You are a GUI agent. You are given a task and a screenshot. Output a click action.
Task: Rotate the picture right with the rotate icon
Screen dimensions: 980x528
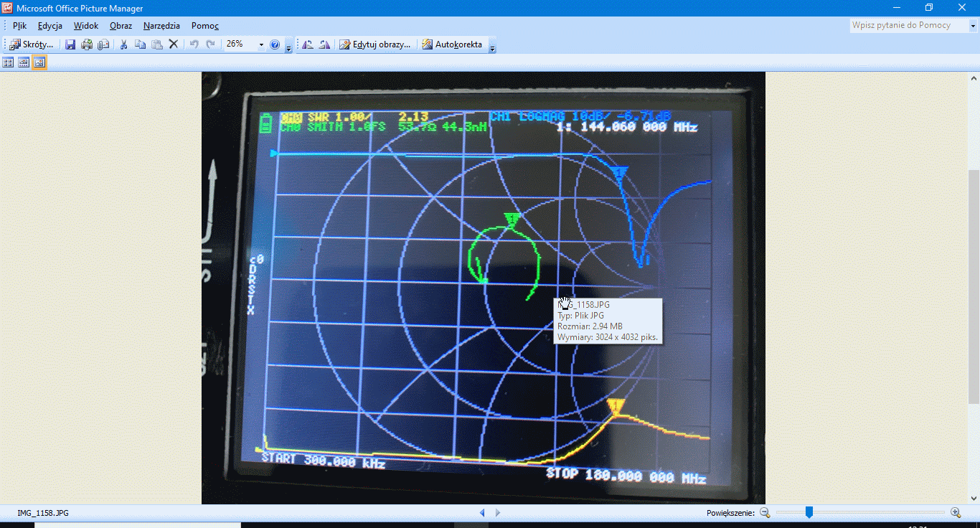324,44
